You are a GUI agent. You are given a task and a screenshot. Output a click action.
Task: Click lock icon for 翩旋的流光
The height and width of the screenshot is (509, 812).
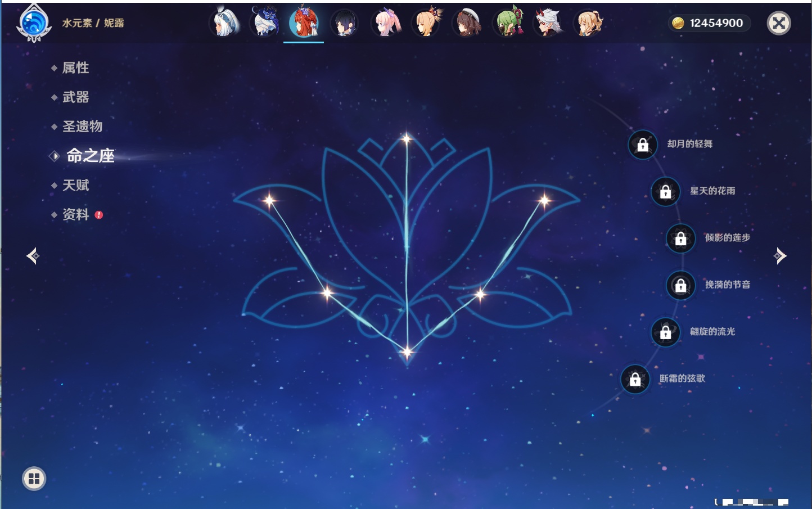pos(666,332)
